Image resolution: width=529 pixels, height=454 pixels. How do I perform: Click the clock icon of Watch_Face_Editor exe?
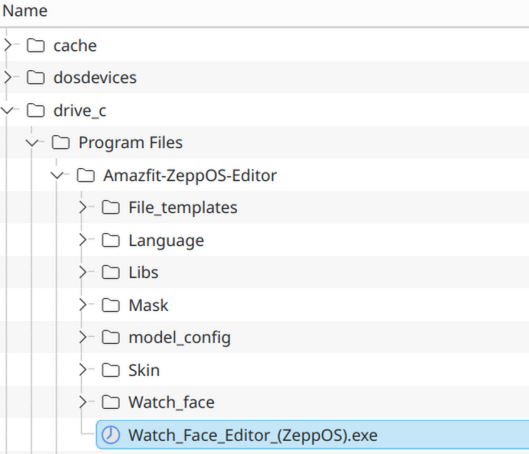point(111,434)
